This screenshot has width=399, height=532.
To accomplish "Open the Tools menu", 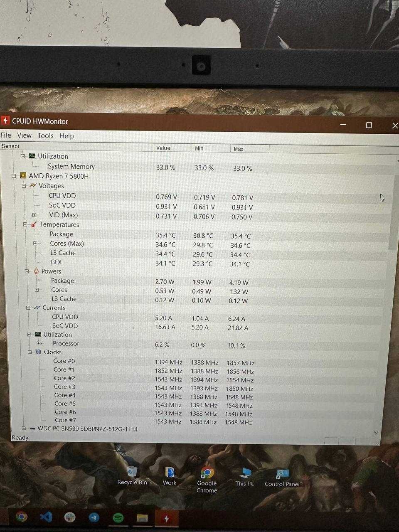I will (x=45, y=135).
